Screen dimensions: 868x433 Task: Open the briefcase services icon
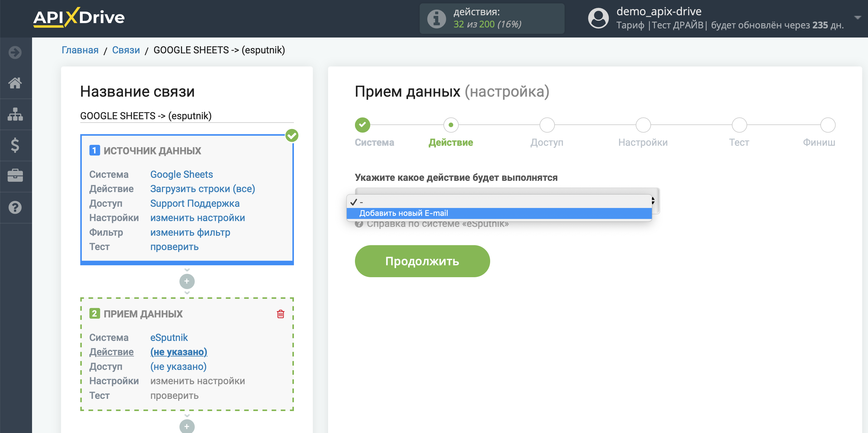(x=15, y=175)
